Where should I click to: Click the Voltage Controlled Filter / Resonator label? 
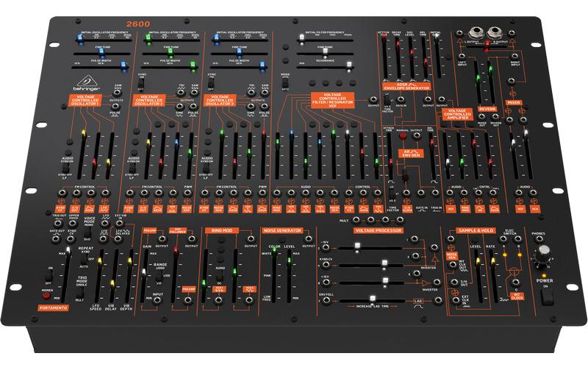tap(332, 100)
